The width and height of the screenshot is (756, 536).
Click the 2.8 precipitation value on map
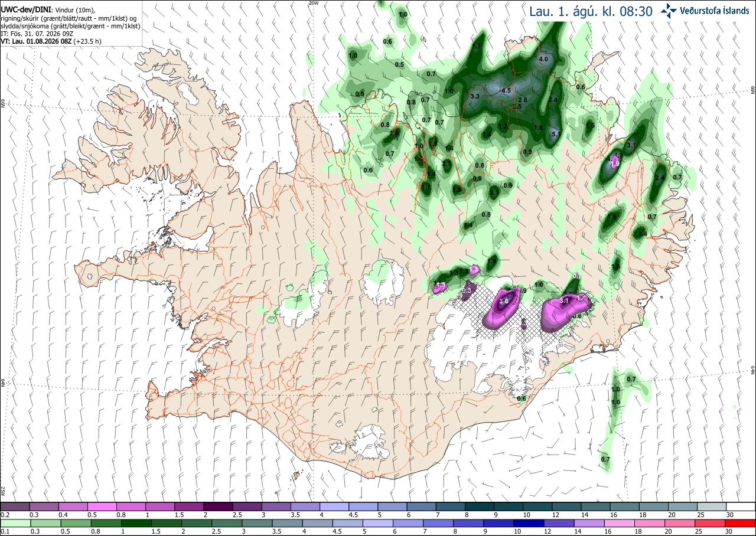(523, 100)
